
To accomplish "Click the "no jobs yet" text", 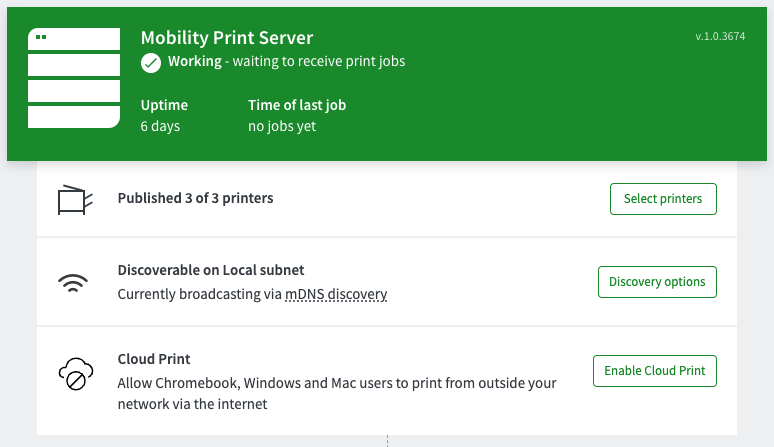I will click(282, 126).
